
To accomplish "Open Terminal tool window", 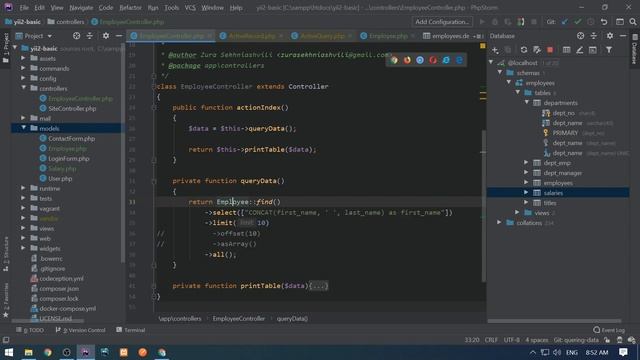I will 131,330.
